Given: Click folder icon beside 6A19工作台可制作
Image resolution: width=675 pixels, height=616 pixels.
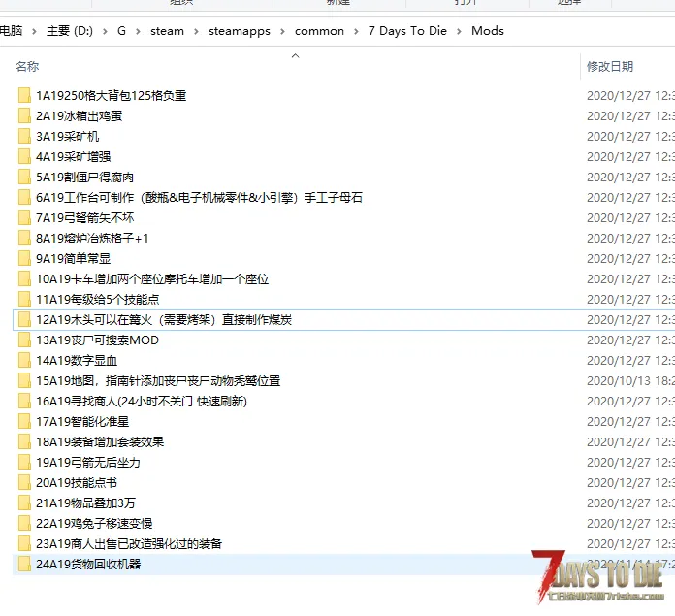Looking at the screenshot, I should [x=24, y=198].
